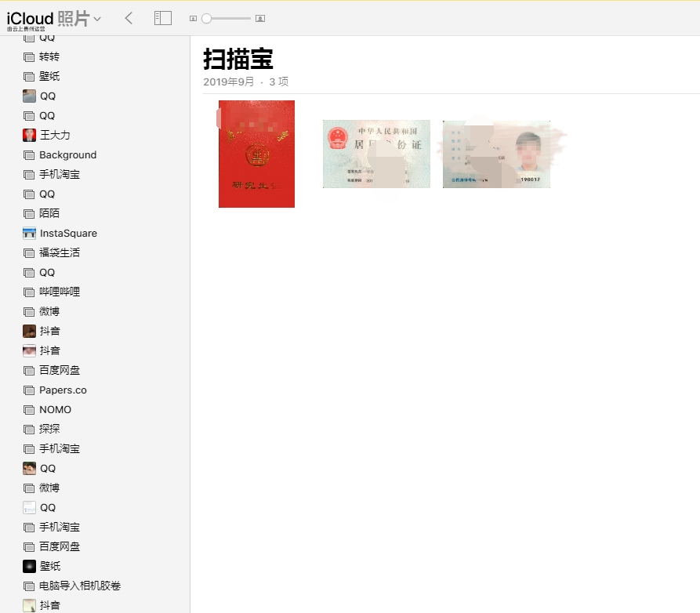Image resolution: width=700 pixels, height=613 pixels.
Task: Click the back arrow in the toolbar
Action: click(x=129, y=18)
